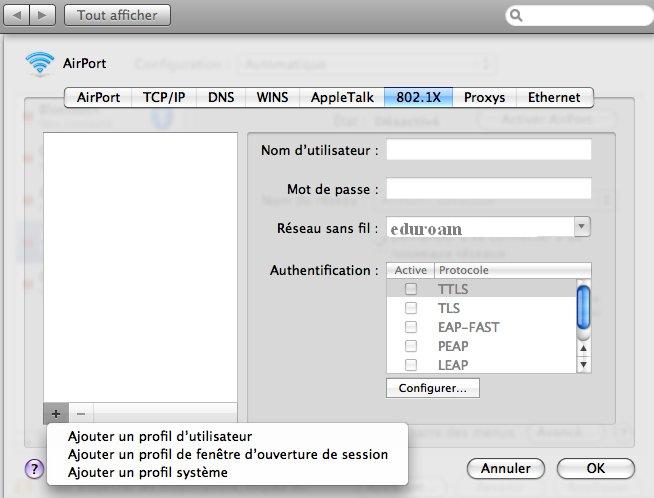Click the minus button to remove profile

(x=81, y=414)
